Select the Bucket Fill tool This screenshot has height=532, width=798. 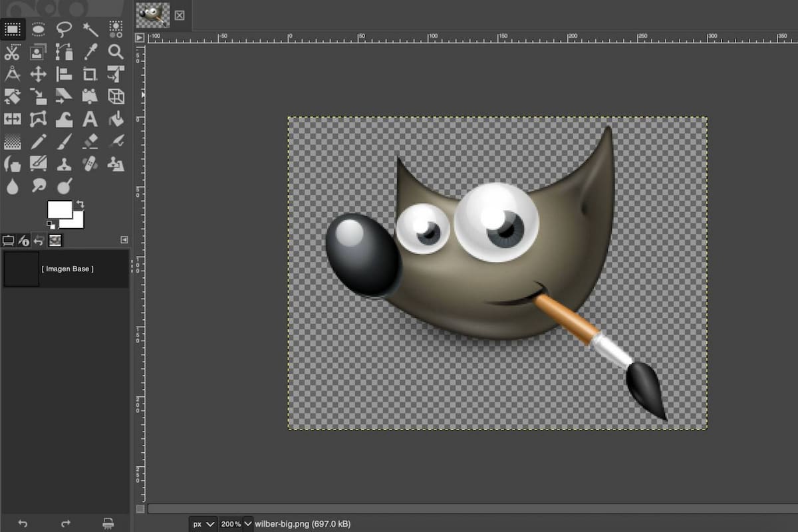tap(116, 120)
